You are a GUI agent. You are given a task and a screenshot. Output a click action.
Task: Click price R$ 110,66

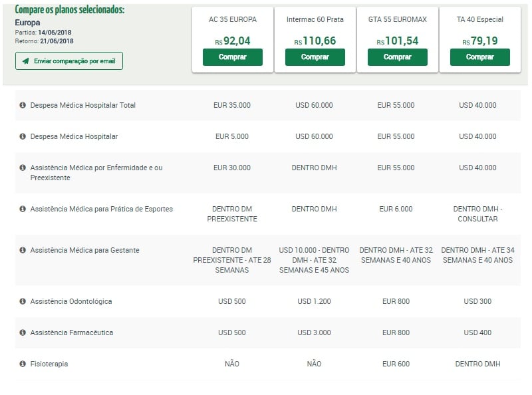point(315,41)
